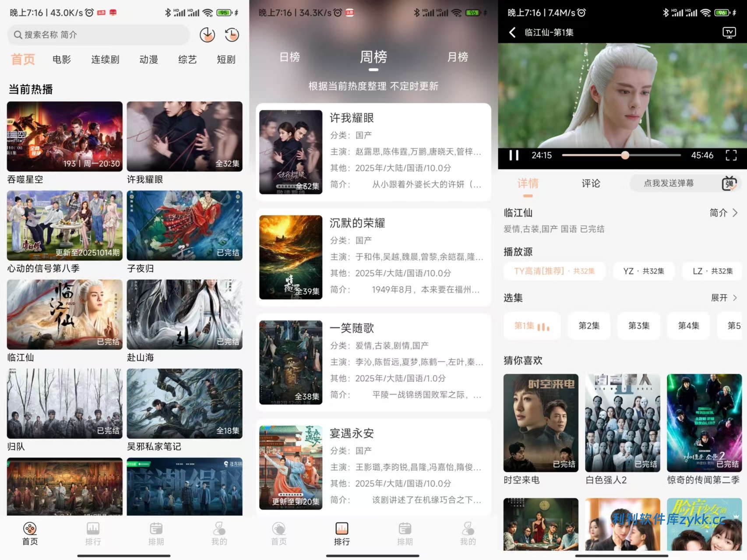This screenshot has height=560, width=747.
Task: Pause the playing video
Action: pos(514,155)
